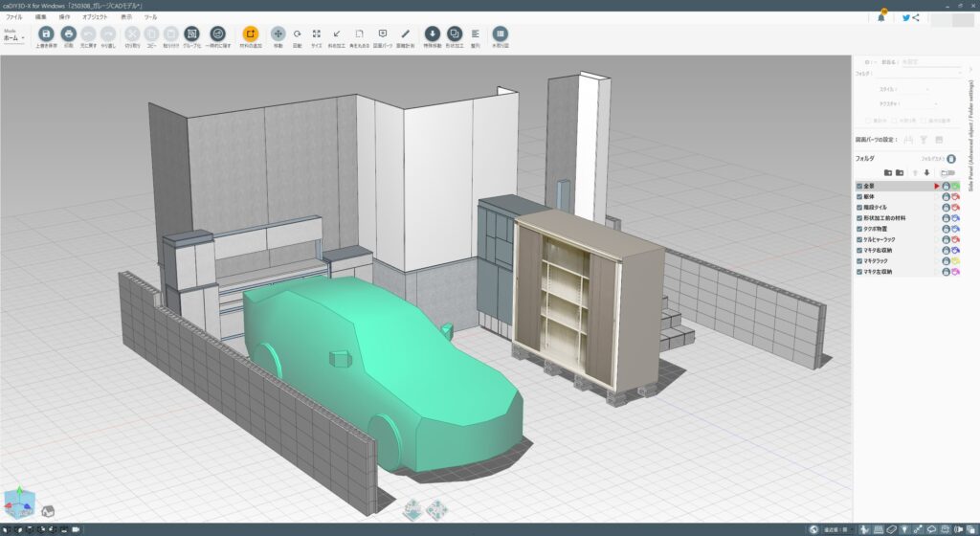Click the view cube in viewport corner
This screenshot has width=980, height=536.
19,505
